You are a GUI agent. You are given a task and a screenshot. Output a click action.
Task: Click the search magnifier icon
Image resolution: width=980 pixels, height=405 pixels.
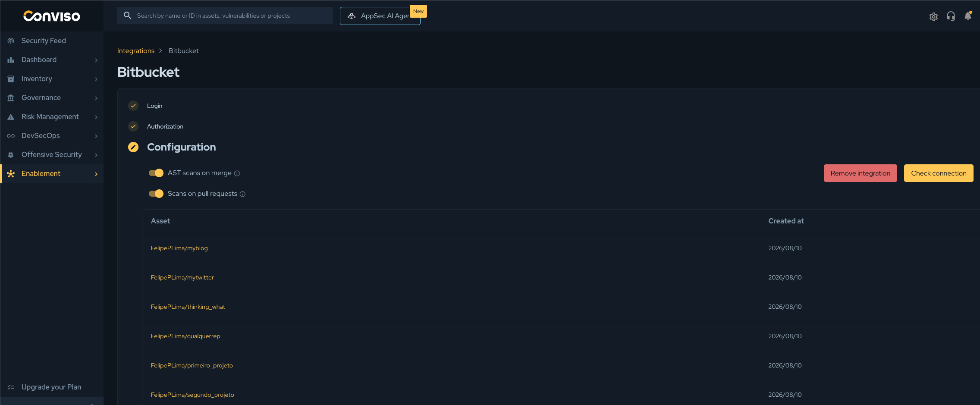[x=127, y=16]
